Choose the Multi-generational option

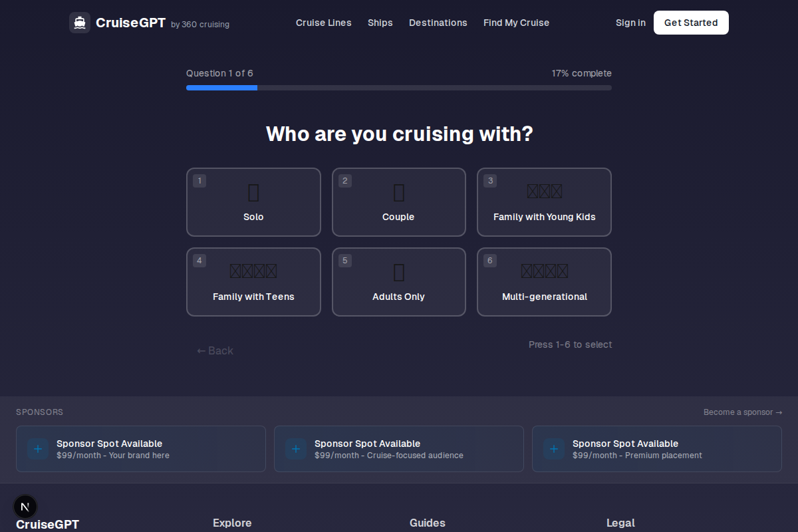coord(544,282)
